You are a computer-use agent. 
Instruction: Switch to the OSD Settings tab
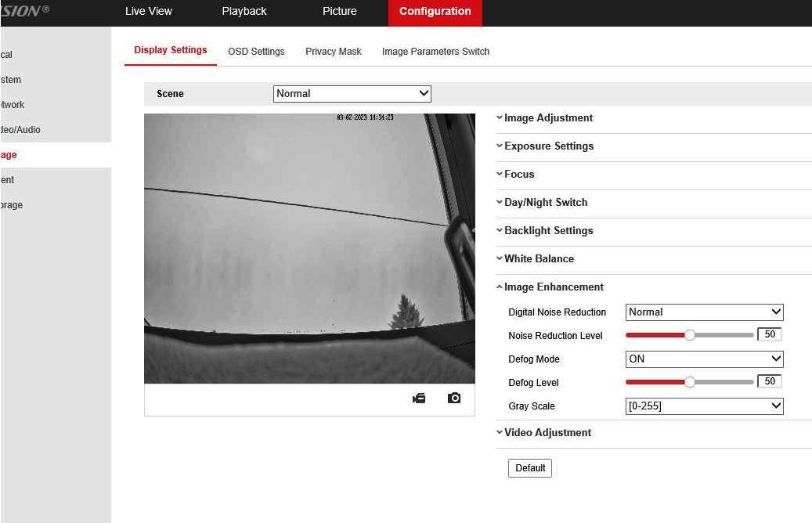256,52
